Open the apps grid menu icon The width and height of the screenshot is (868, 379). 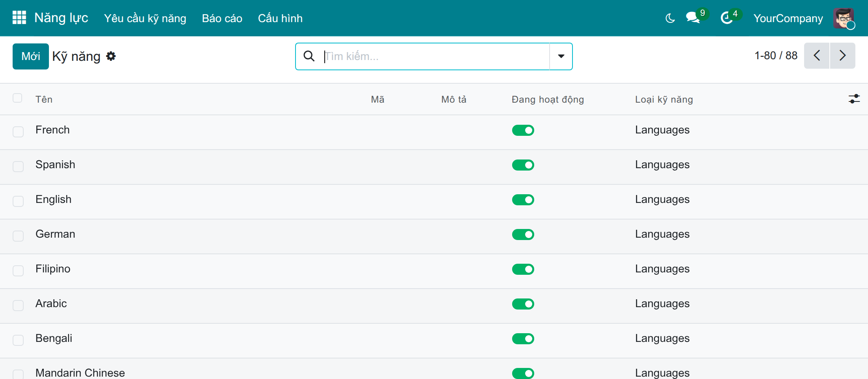click(19, 18)
